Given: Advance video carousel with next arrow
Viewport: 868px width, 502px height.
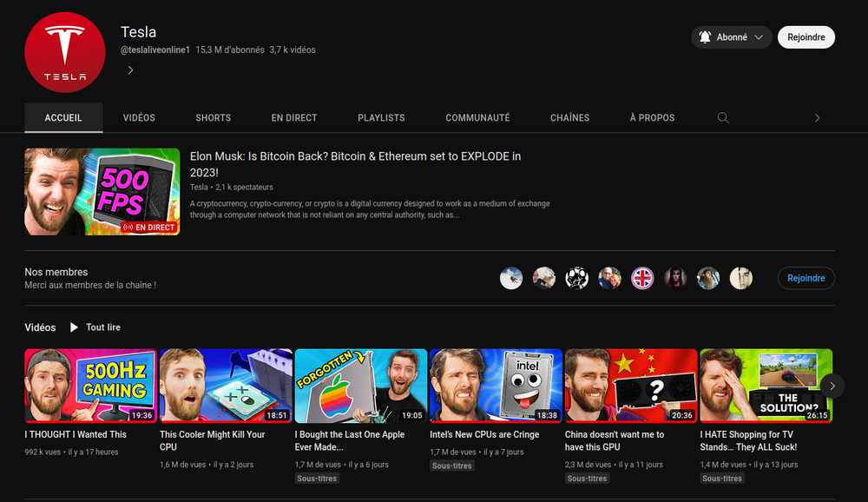Looking at the screenshot, I should [x=832, y=386].
